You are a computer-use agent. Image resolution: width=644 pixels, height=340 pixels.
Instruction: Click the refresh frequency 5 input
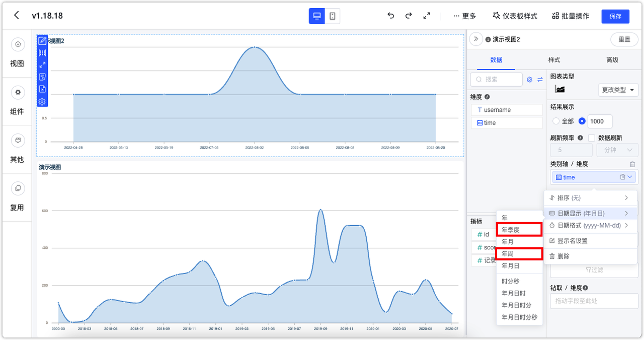point(572,150)
